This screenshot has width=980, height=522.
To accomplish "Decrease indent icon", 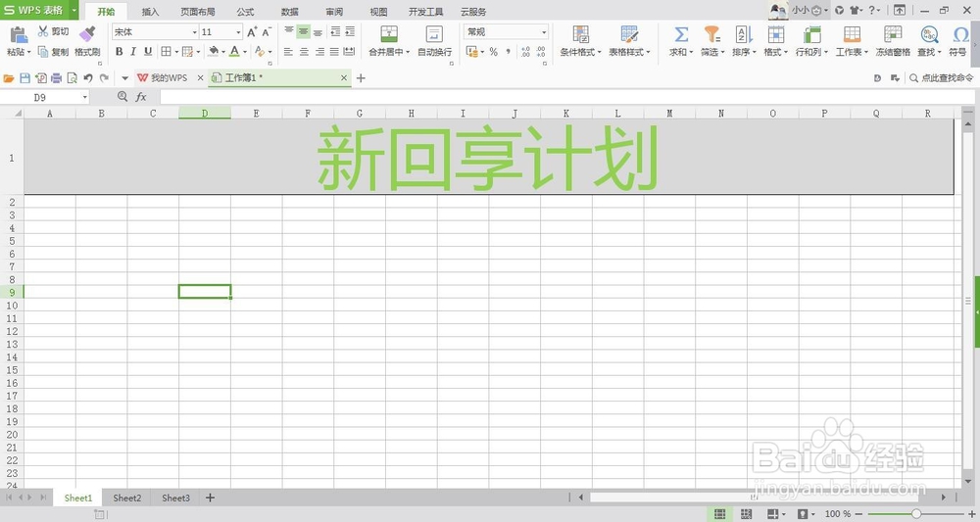I will pyautogui.click(x=335, y=31).
